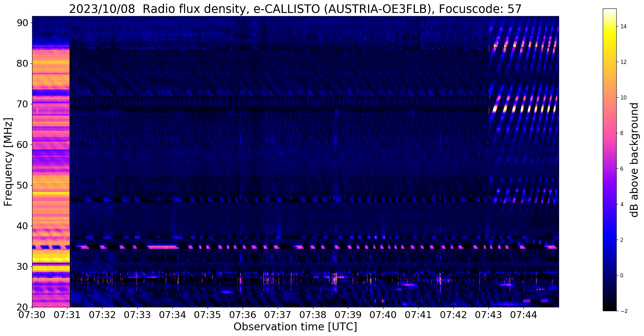
Task: Click the colorbar tick value 8
Action: point(621,133)
